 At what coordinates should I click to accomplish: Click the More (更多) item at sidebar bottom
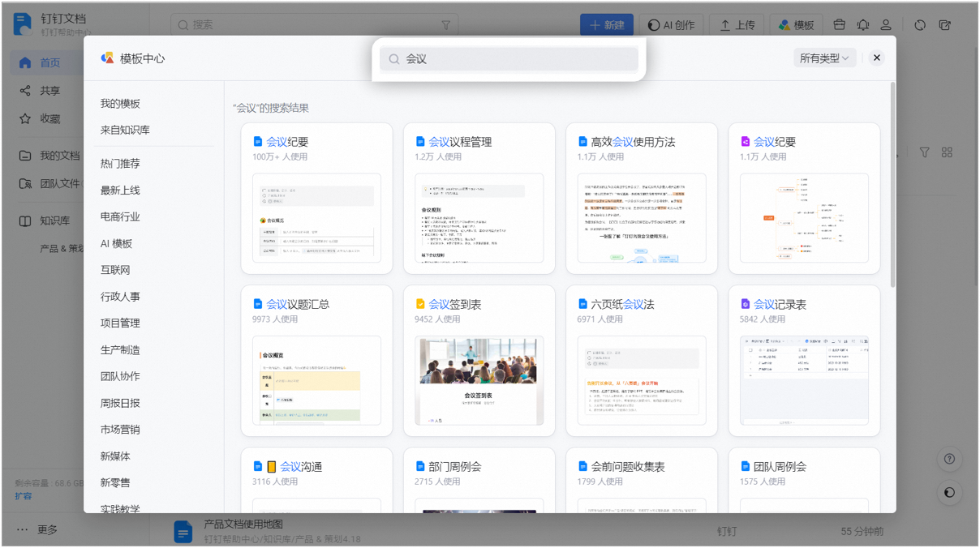(39, 529)
